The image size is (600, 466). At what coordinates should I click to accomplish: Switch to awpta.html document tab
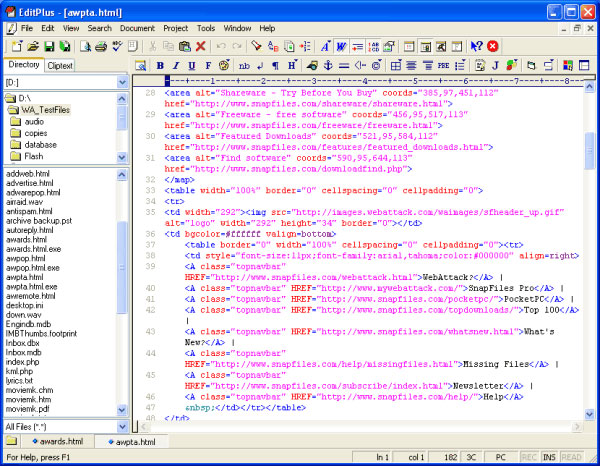(x=132, y=442)
